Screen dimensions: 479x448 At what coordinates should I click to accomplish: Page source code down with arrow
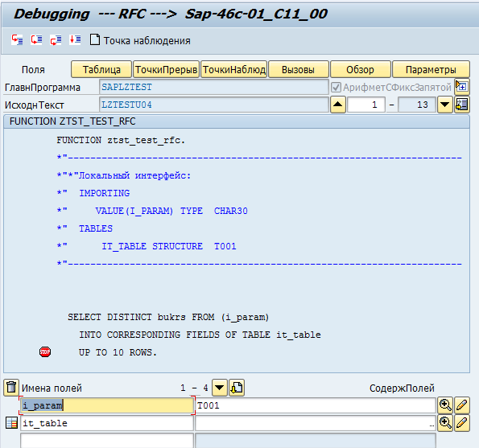click(x=444, y=105)
